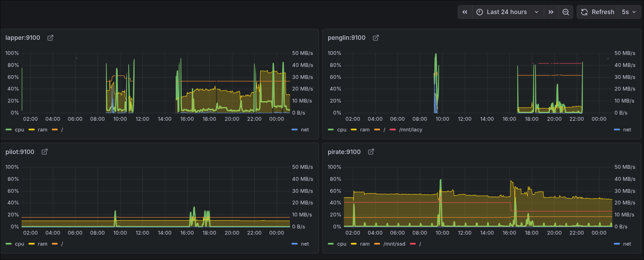Click green cpu color swatch in pirate legend

[x=331, y=244]
